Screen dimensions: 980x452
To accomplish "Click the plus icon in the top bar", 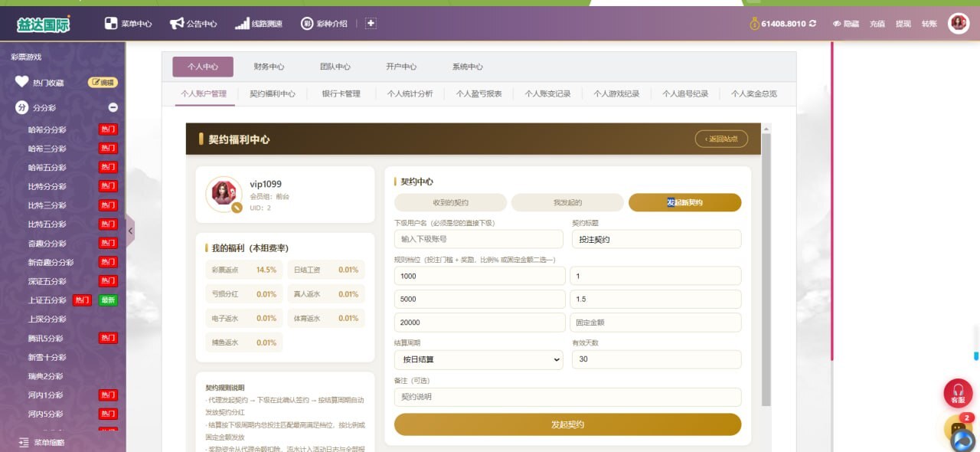I will (x=371, y=24).
